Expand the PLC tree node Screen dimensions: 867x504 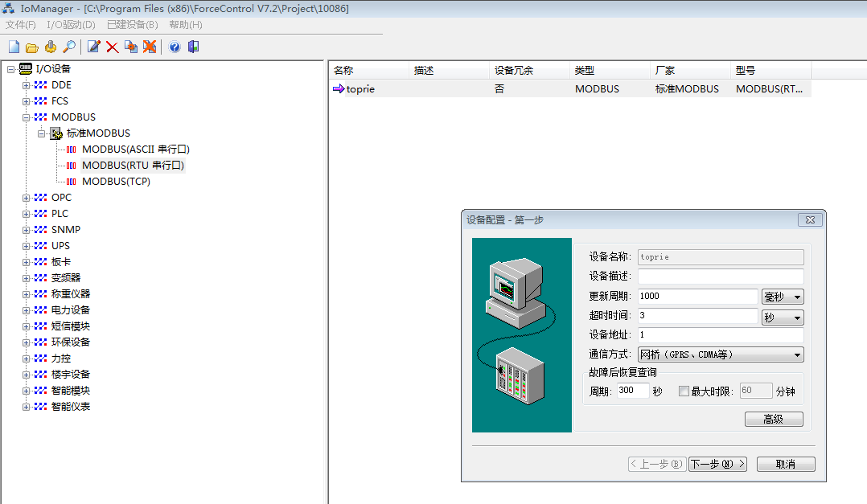pos(26,214)
